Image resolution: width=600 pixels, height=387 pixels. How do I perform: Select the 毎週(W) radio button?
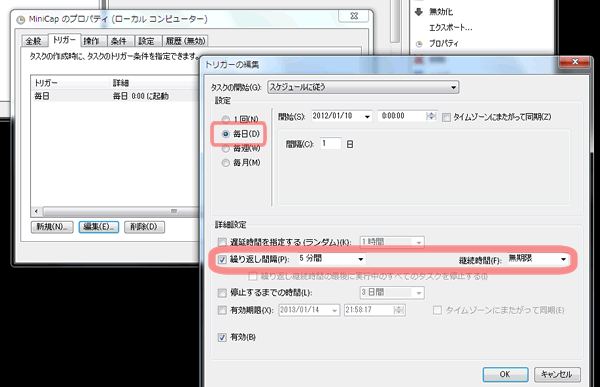click(226, 149)
